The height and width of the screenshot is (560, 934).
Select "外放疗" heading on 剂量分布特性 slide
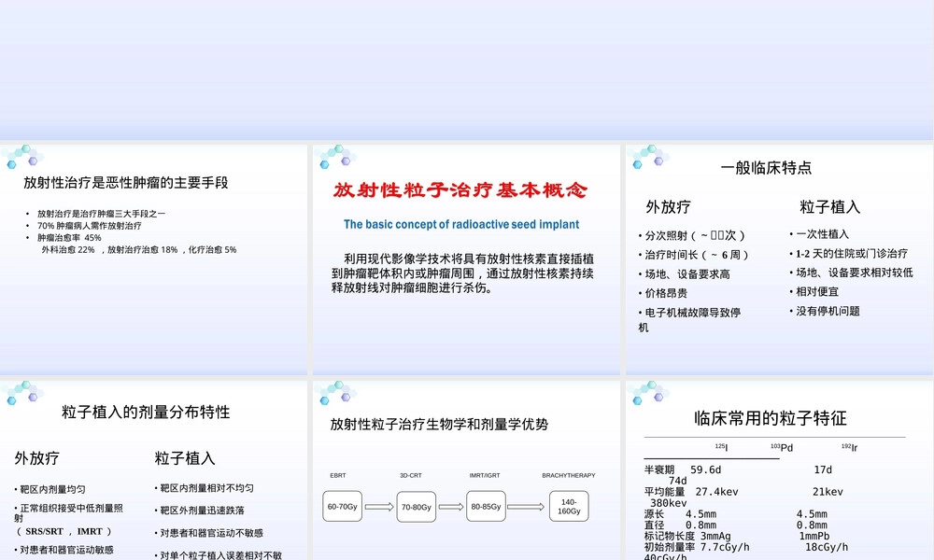pyautogui.click(x=36, y=458)
